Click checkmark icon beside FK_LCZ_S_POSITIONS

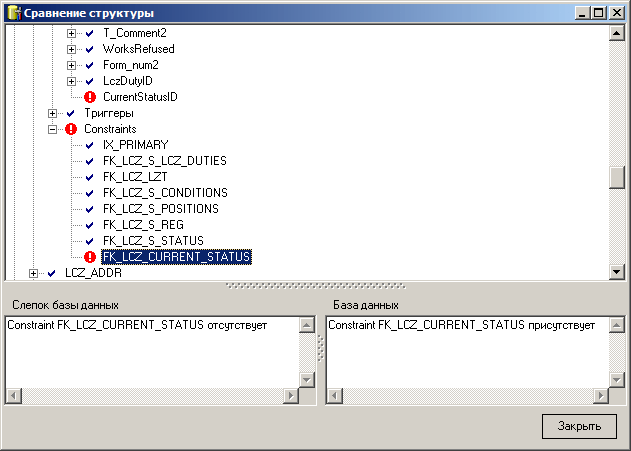click(90, 209)
